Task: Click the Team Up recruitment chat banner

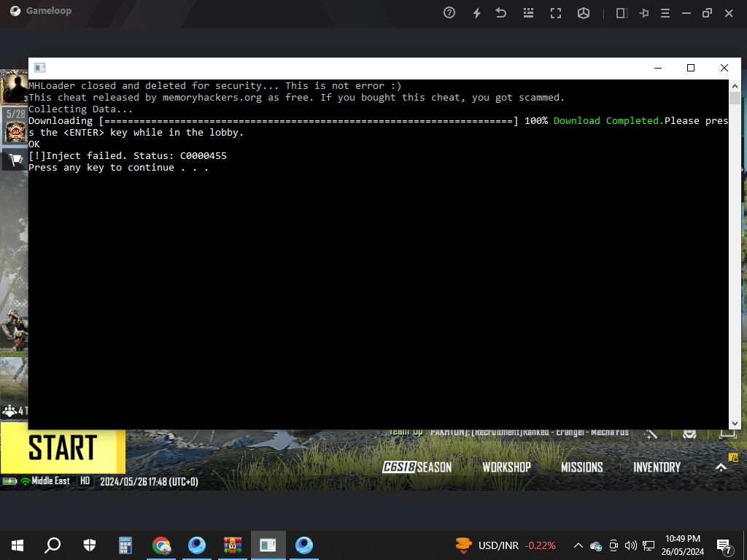Action: pyautogui.click(x=508, y=432)
